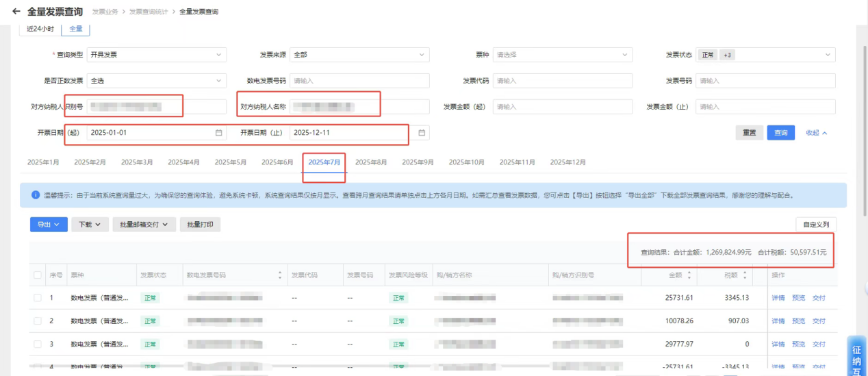
Task: Click the blue info icon beside 温馨提示
Action: 36,195
